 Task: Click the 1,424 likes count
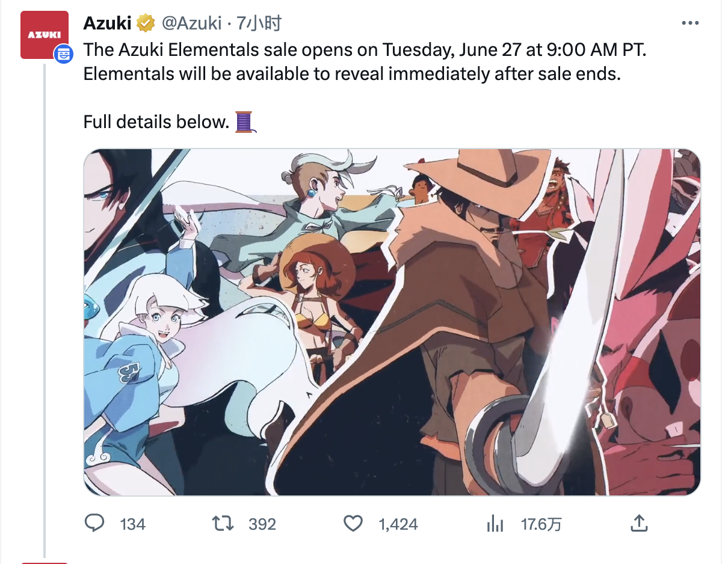[398, 524]
